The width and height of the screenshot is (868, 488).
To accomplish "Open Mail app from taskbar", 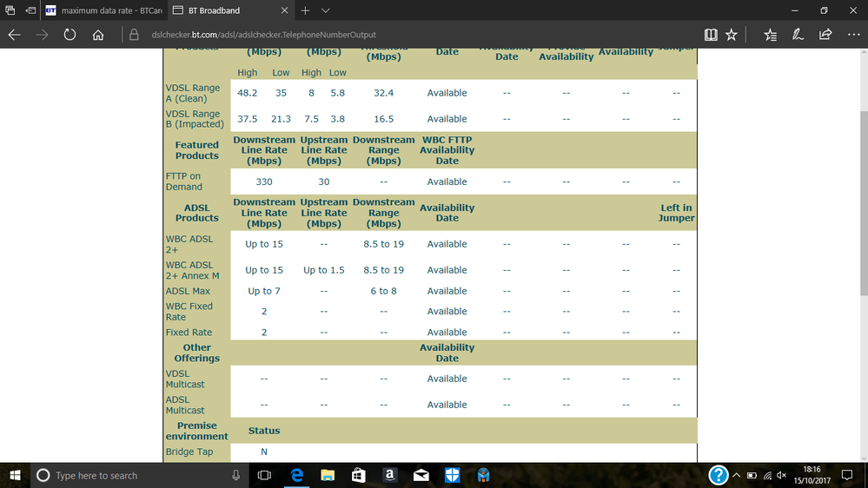I will click(421, 475).
